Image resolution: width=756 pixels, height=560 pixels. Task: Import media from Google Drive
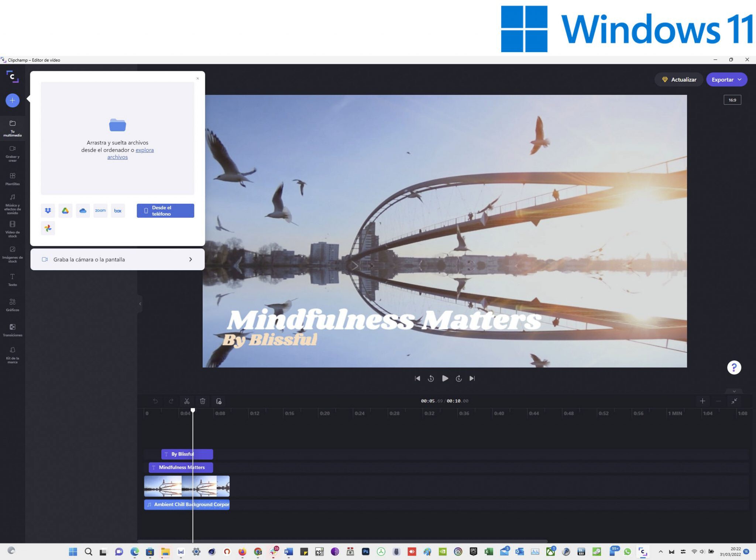coord(65,210)
